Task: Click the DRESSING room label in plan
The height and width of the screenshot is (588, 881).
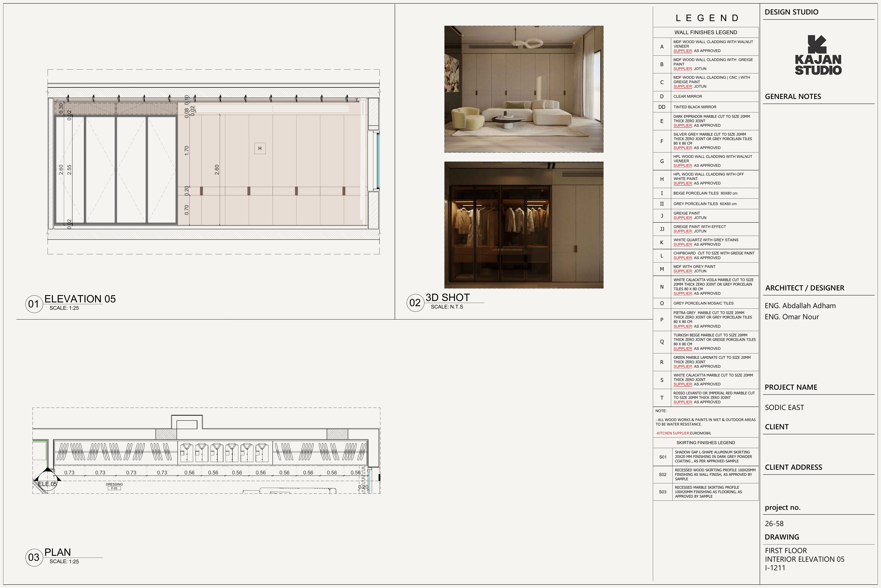Action: pos(114,485)
